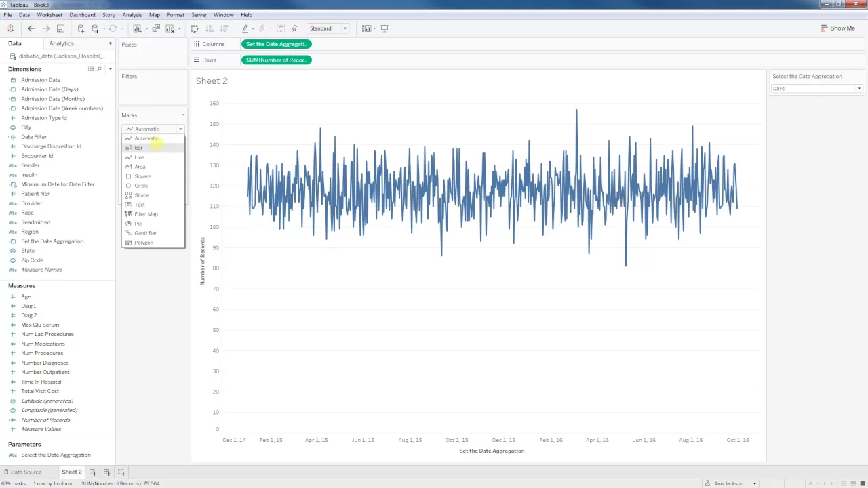The height and width of the screenshot is (488, 868).
Task: Click the Group members paperclip icon
Action: coord(262,28)
